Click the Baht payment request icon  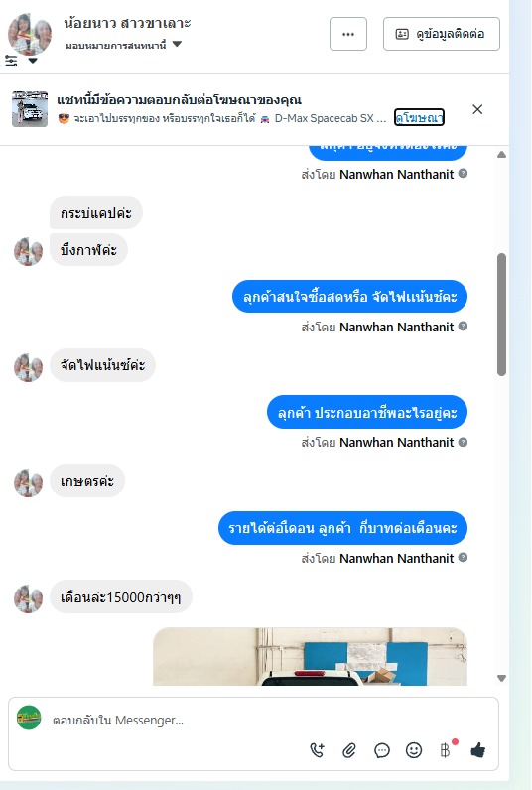[x=446, y=750]
